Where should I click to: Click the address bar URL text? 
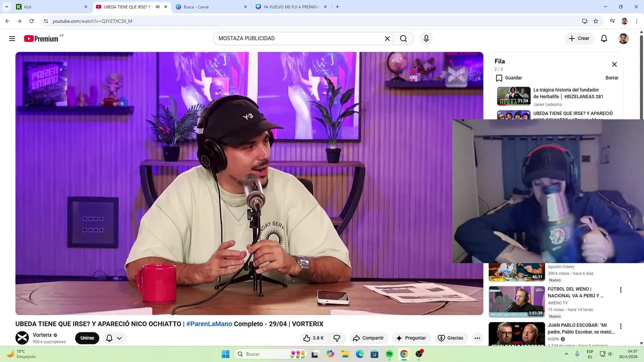point(93,21)
